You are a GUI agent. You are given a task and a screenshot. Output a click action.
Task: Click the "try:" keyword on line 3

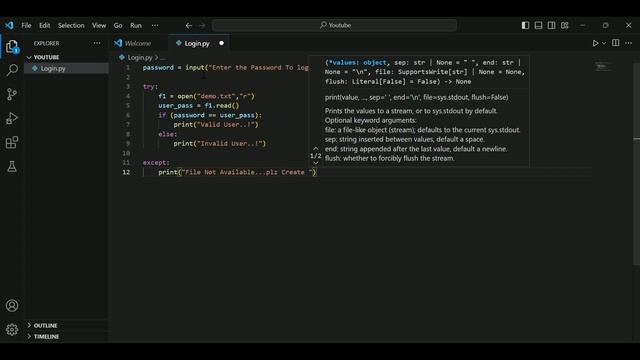tap(150, 87)
